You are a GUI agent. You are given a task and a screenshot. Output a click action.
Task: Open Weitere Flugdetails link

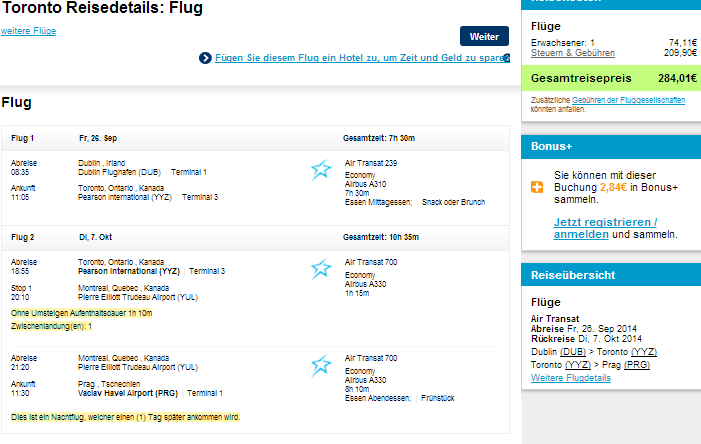tap(571, 378)
